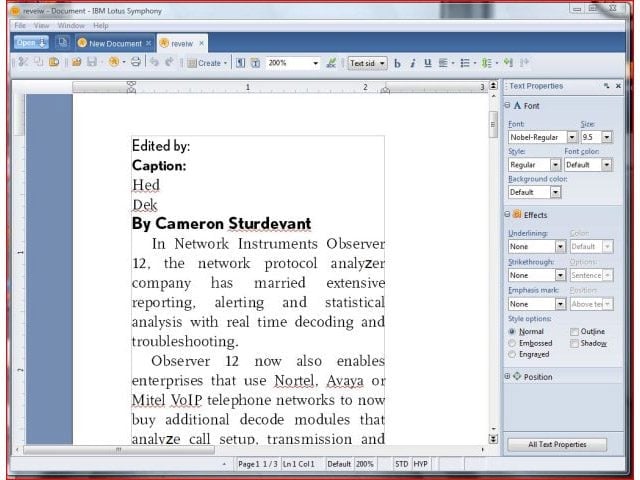Click the Copy icon in toolbar
Viewport: 640px width, 480px height.
tap(39, 62)
